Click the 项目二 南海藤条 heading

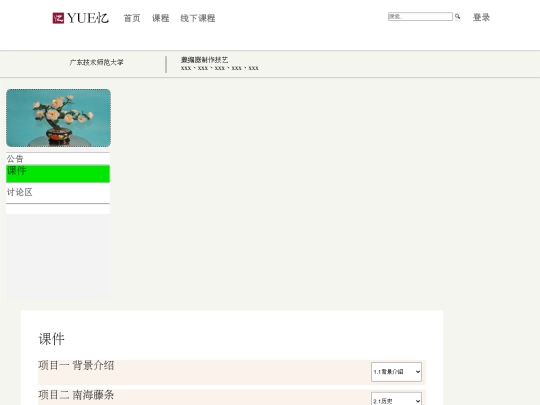[x=76, y=395]
